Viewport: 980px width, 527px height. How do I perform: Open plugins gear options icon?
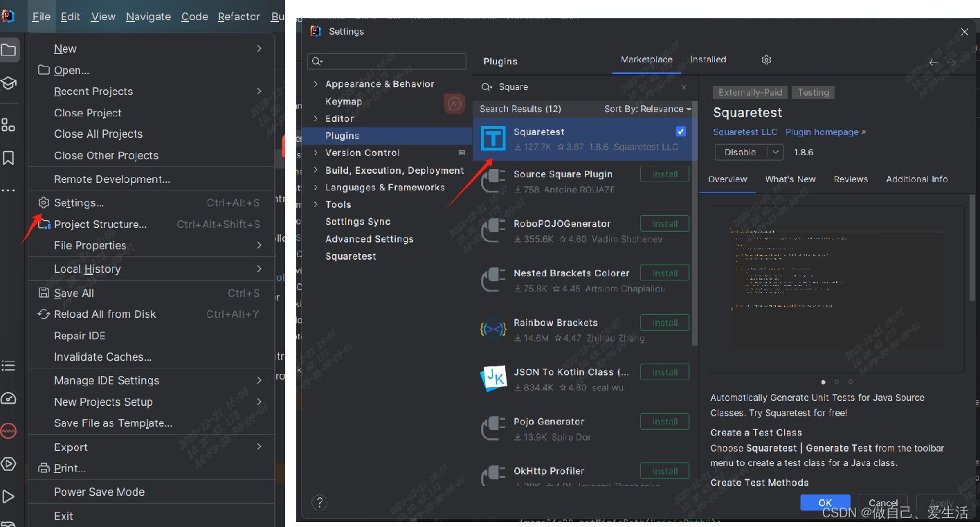point(766,60)
